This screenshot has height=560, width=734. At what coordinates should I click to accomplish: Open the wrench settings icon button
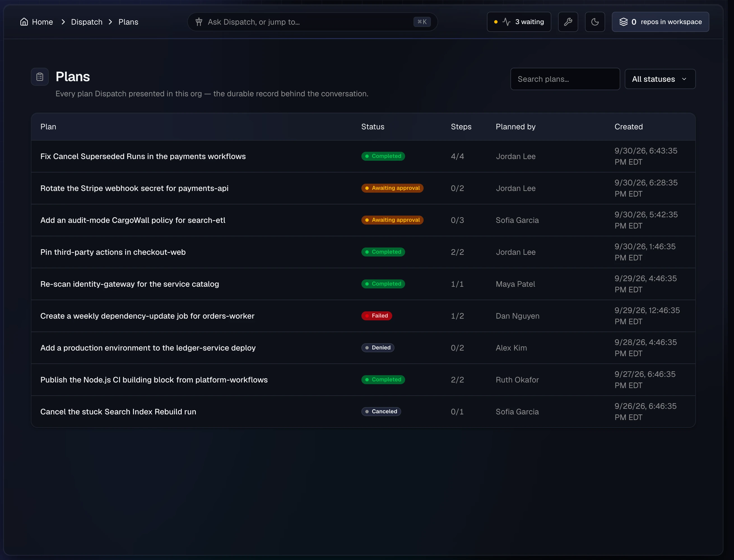tap(568, 22)
